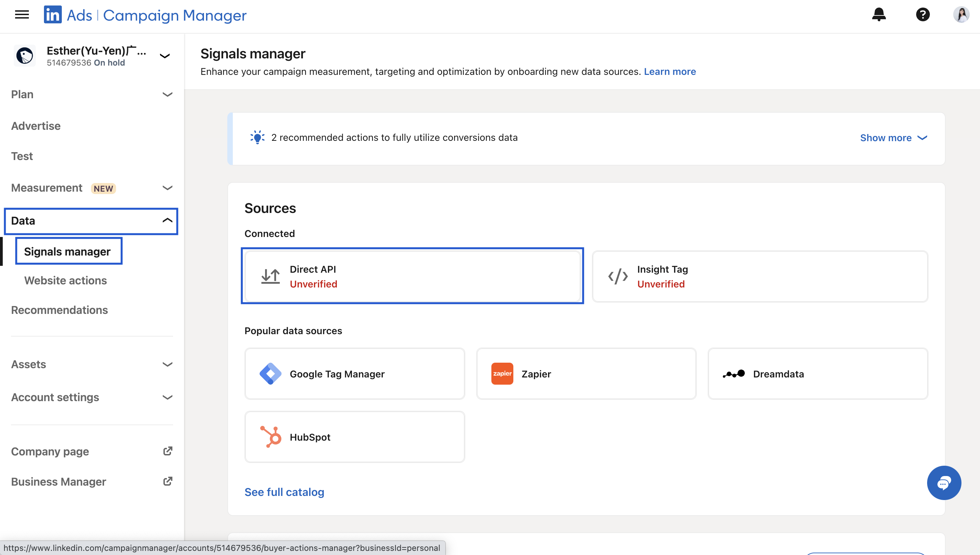Click the Learn more link
Screen dimensions: 980x555
pos(670,71)
